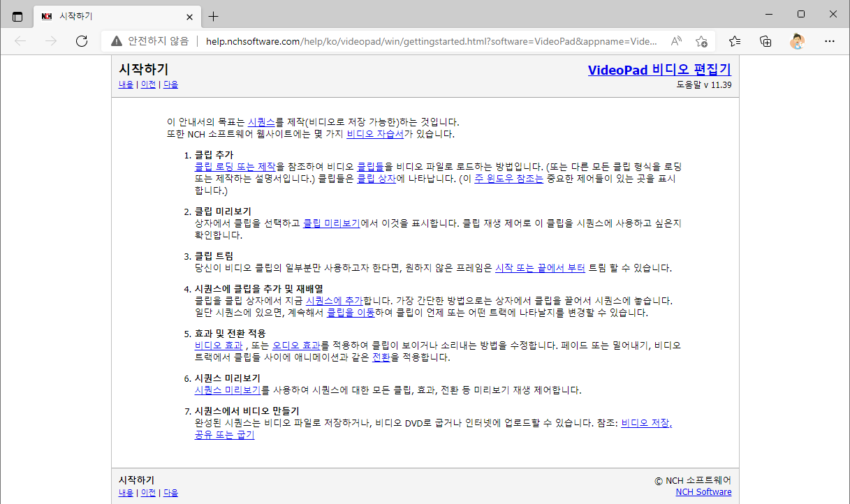
Task: Click the 클립 추가 step heading
Action: pyautogui.click(x=214, y=155)
